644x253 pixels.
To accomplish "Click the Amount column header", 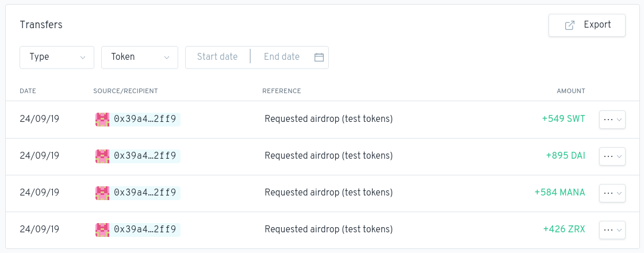I will click(x=570, y=91).
